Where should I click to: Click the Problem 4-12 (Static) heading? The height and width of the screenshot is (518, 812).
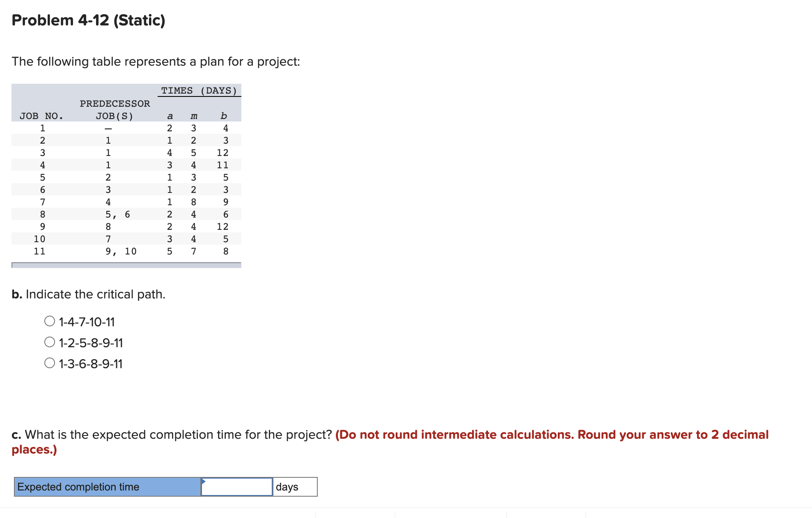(x=88, y=20)
